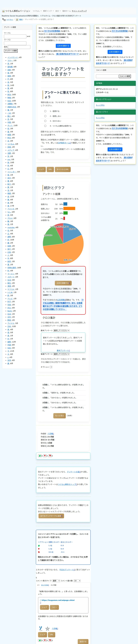The image size is (138, 644).
Task: Click the インバウンド keyword link
Action: pos(13,58)
